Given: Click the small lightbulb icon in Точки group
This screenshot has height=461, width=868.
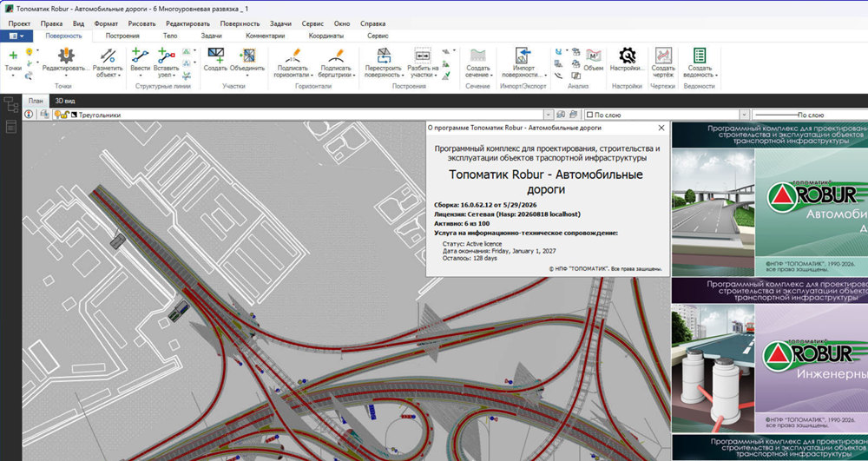Looking at the screenshot, I should (29, 52).
